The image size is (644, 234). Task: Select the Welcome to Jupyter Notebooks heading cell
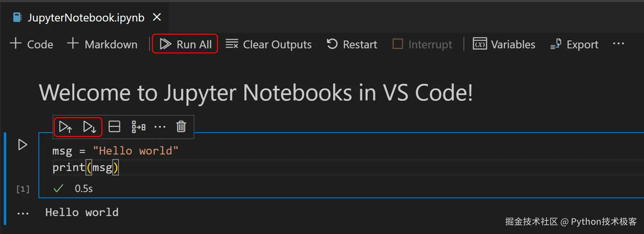[256, 93]
